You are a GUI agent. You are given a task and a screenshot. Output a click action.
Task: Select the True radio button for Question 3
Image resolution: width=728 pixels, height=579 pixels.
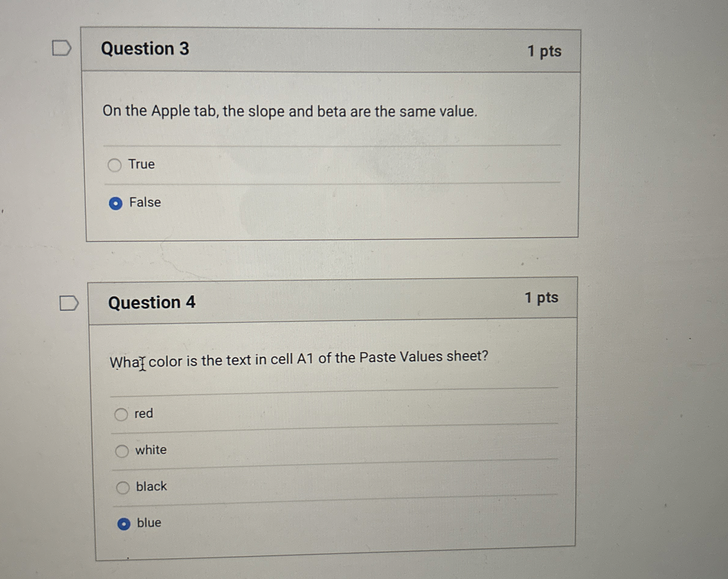click(x=115, y=165)
